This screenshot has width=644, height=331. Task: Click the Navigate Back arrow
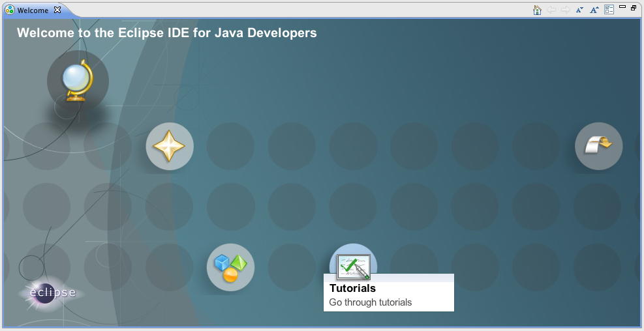point(551,10)
